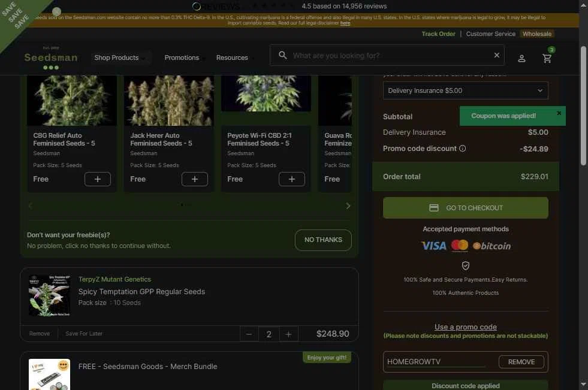The image size is (588, 390).
Task: Open Peyote Wi-Fi CBD product image
Action: click(266, 93)
